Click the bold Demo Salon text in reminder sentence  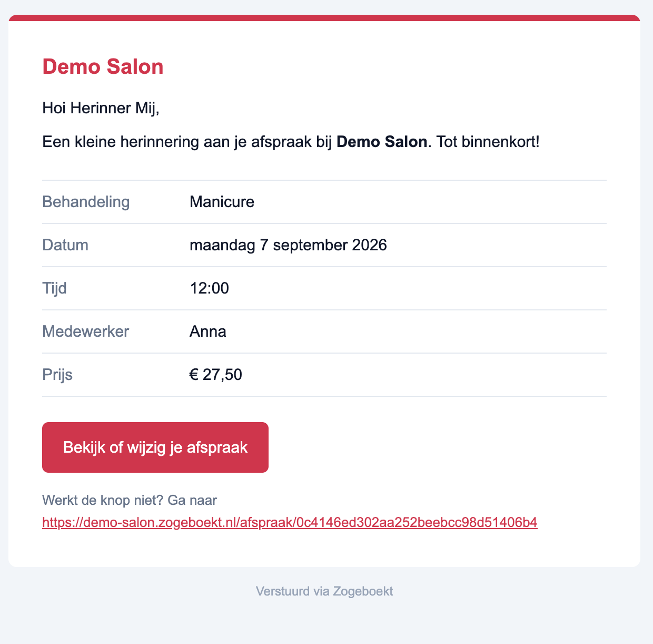pyautogui.click(x=382, y=142)
